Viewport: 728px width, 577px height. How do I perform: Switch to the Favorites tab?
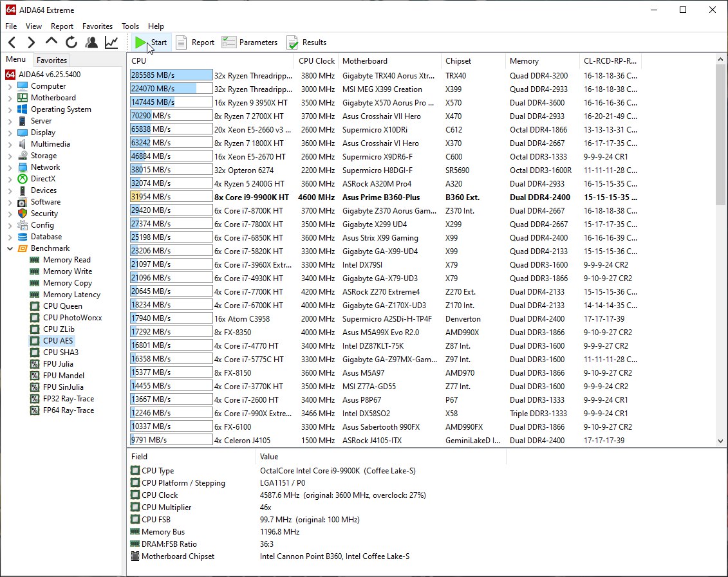click(x=51, y=60)
